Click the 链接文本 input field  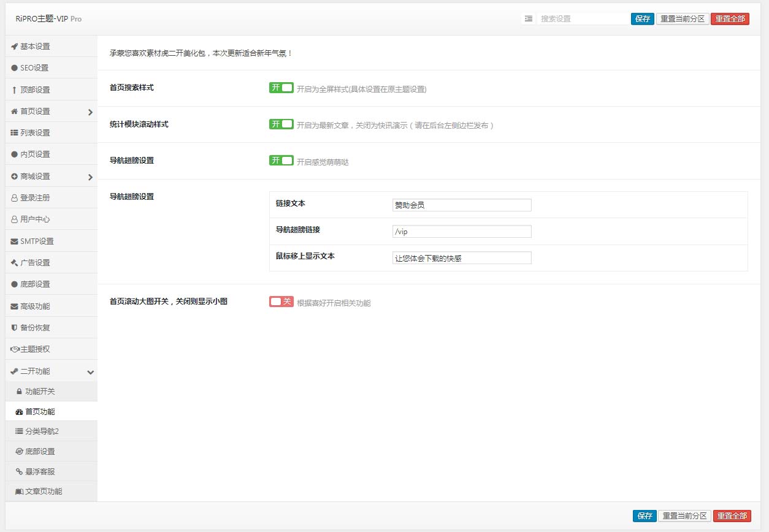pyautogui.click(x=462, y=205)
